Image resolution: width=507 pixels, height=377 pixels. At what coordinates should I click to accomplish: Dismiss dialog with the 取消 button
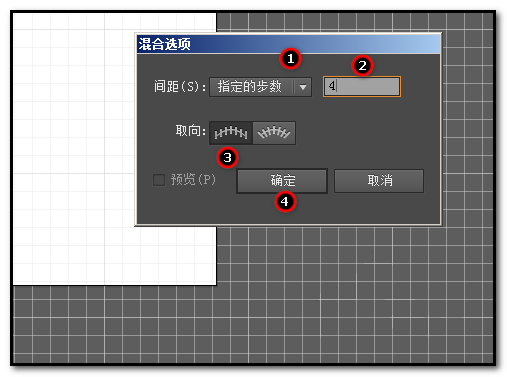pos(379,181)
